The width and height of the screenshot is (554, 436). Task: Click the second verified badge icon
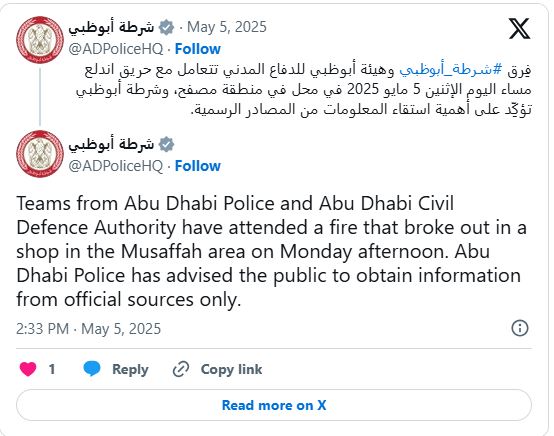coord(166,144)
